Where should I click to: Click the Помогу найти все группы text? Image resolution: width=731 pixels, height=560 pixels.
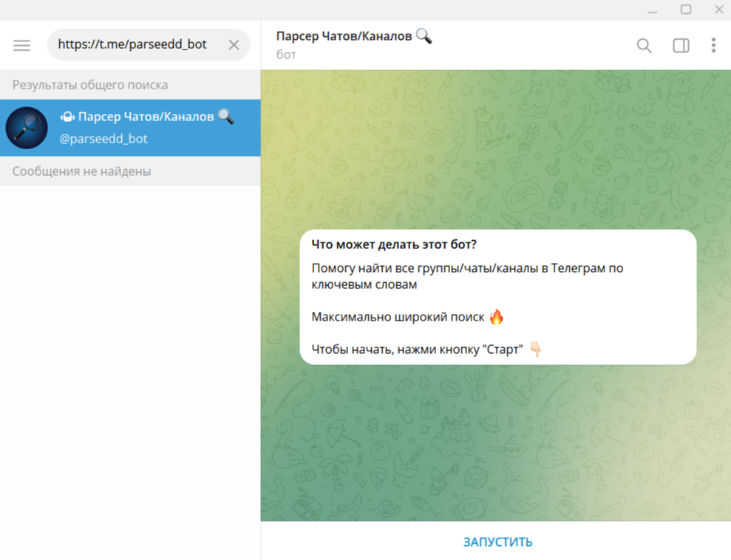click(x=467, y=276)
